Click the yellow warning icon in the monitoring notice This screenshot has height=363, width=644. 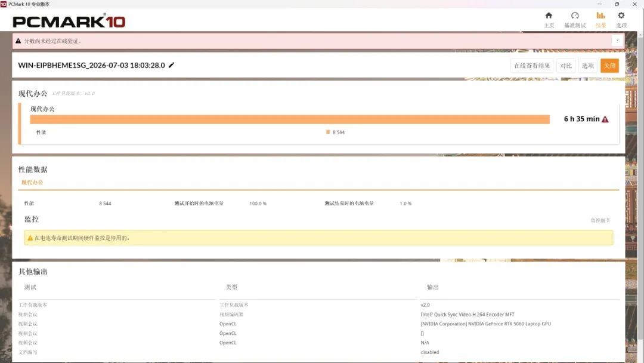[x=30, y=238]
